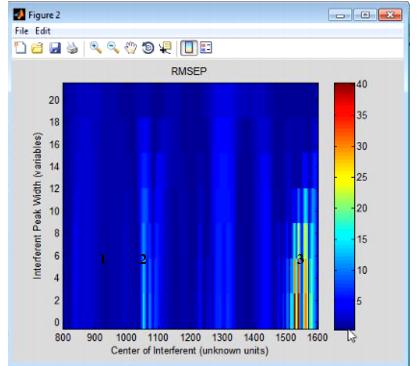Click the RMSEP plot title
This screenshot has height=366, width=418.
[x=189, y=71]
